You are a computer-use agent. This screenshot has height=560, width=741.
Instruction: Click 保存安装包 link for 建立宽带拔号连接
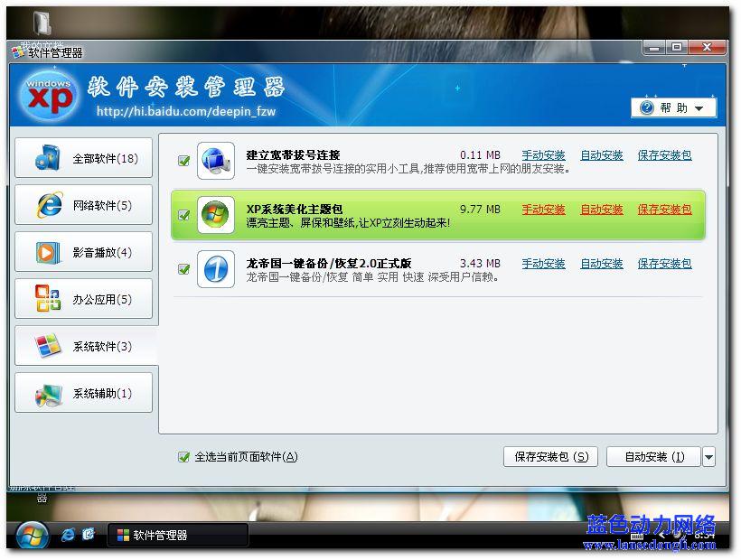[664, 155]
